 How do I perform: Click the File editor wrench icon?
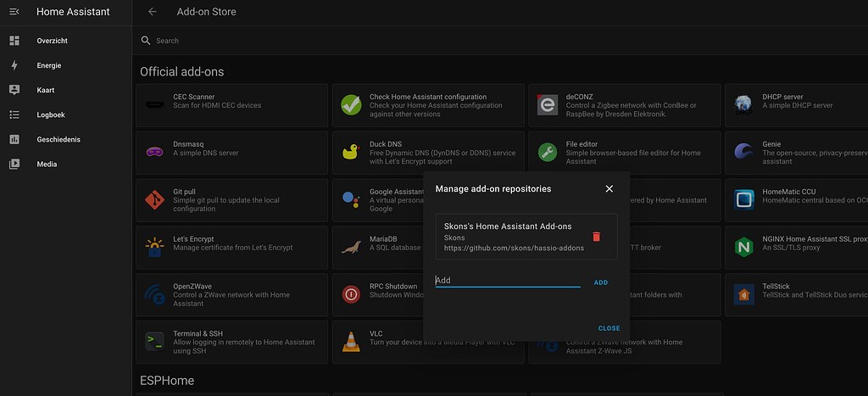pos(548,152)
